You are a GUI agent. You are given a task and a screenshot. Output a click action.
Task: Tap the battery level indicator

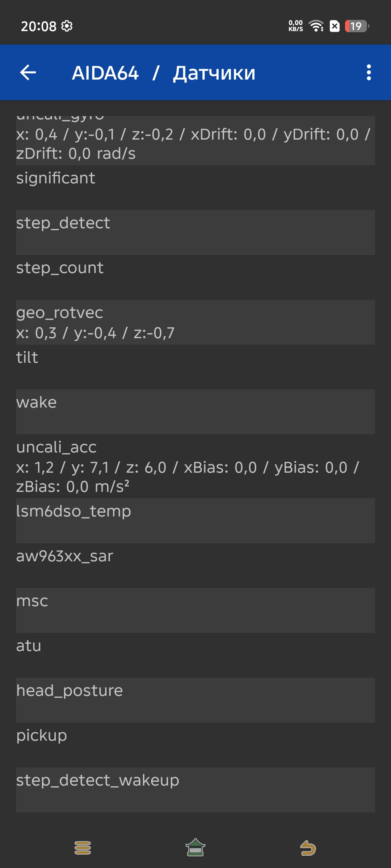pyautogui.click(x=357, y=26)
